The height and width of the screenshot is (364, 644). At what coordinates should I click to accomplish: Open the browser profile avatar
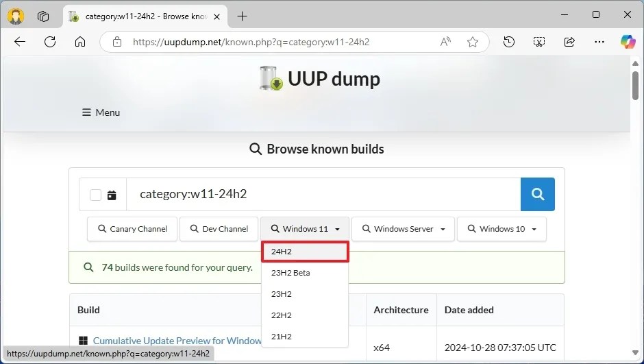pyautogui.click(x=16, y=16)
